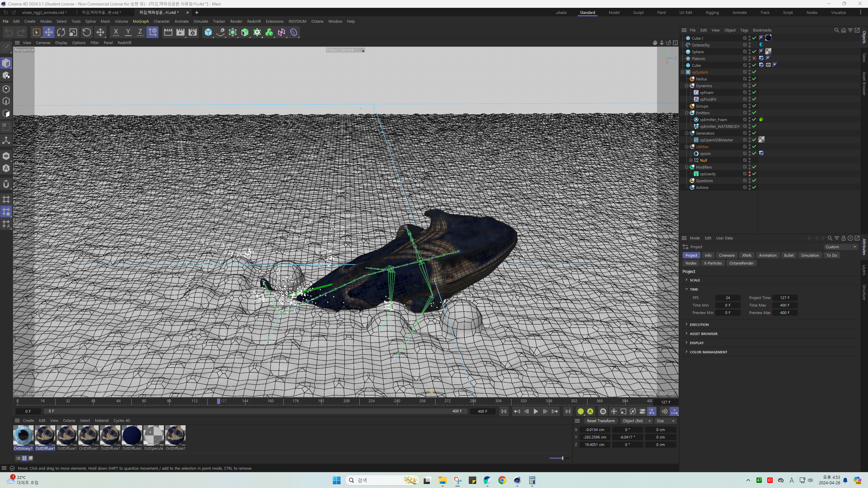Click the Play Forwards button
The image size is (868, 488).
pos(536,411)
